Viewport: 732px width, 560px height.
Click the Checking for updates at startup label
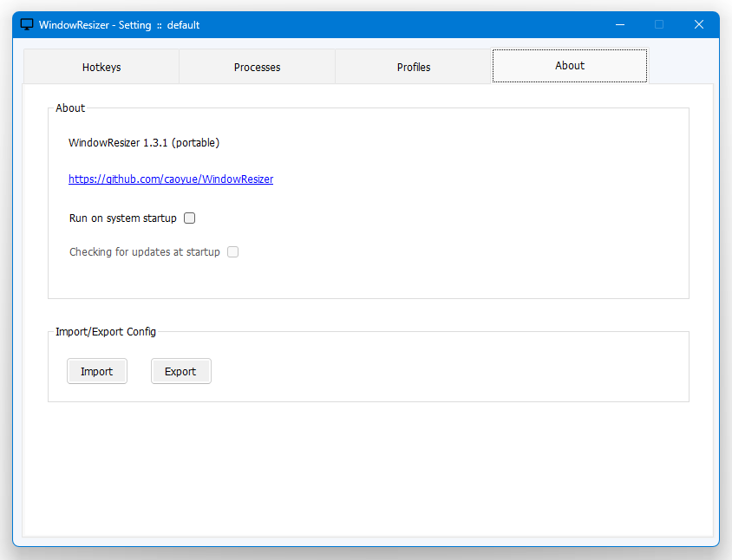144,252
